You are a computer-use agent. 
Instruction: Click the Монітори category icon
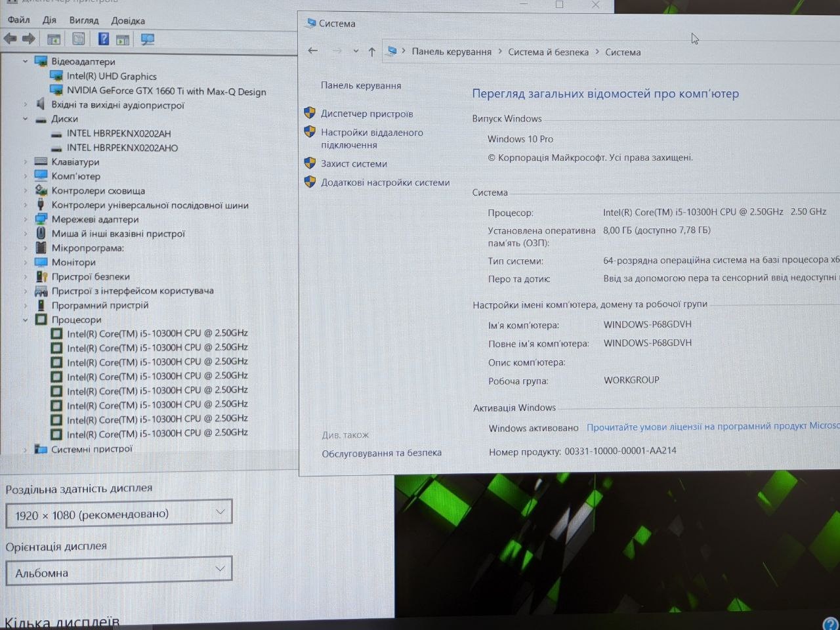click(x=41, y=262)
